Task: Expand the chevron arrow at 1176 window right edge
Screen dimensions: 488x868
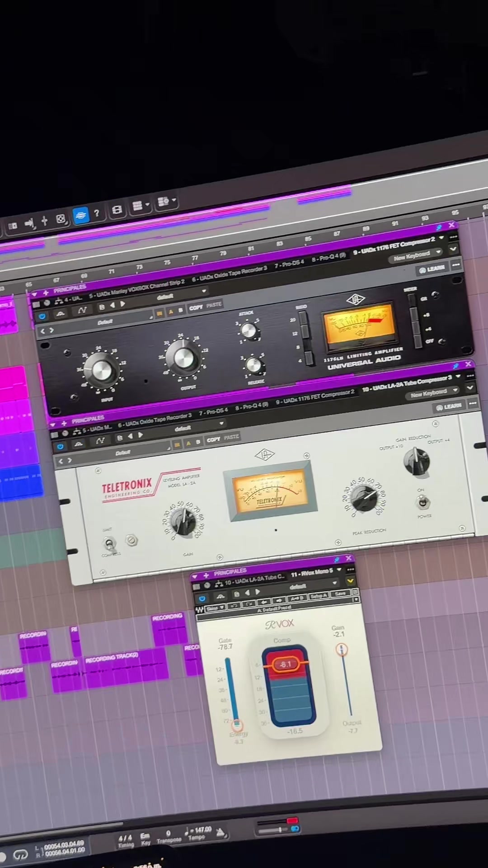Action: [453, 249]
